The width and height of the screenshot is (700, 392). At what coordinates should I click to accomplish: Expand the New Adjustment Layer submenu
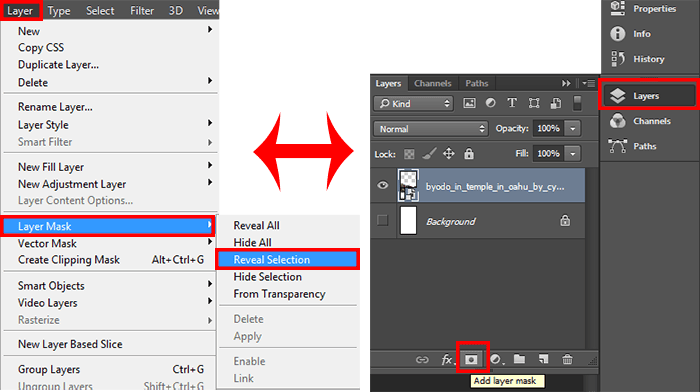coord(210,182)
